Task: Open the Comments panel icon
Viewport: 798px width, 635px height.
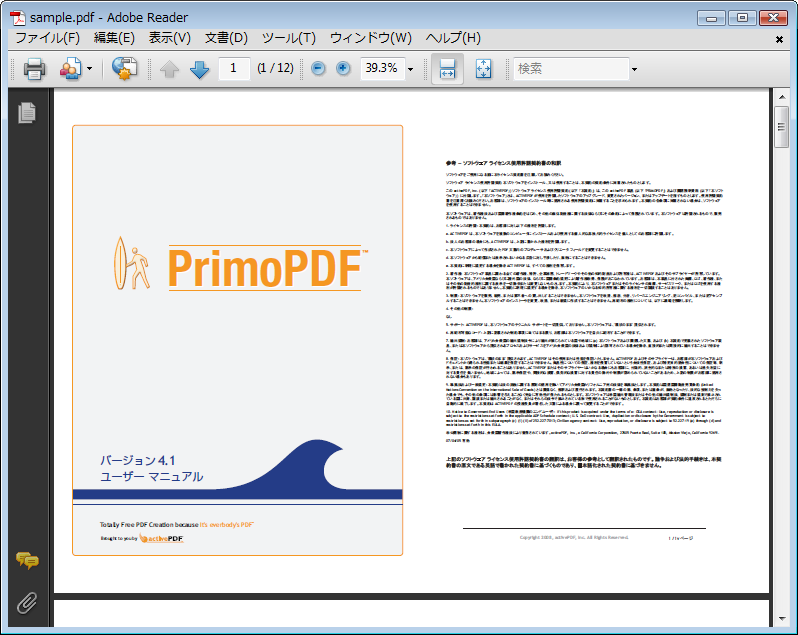Action: point(27,560)
